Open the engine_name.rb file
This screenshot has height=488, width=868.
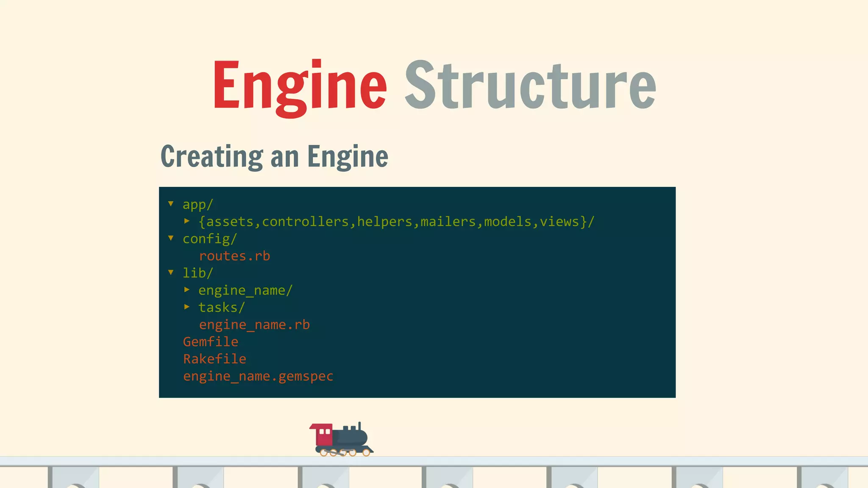coord(254,324)
